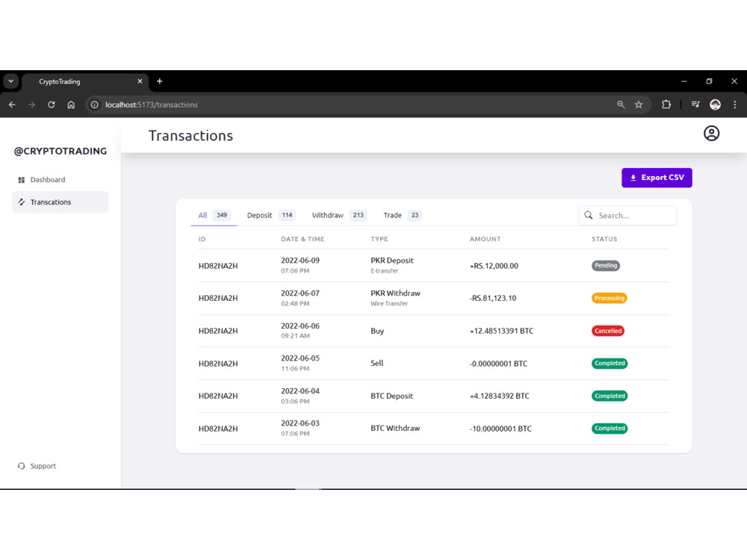
Task: Click the PKR Withdraw type cell
Action: tap(395, 298)
